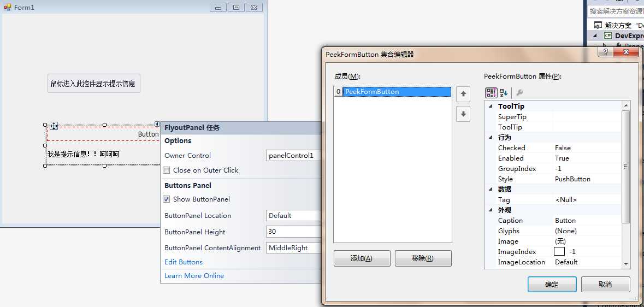Click the property grid scroll-down arrow
Image resolution: width=644 pixels, height=307 pixels.
[x=625, y=264]
